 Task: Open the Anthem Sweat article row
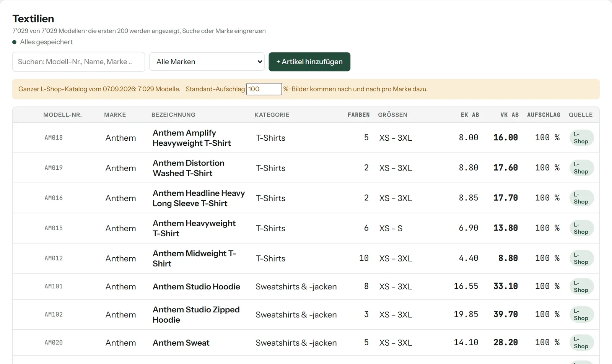click(x=306, y=343)
